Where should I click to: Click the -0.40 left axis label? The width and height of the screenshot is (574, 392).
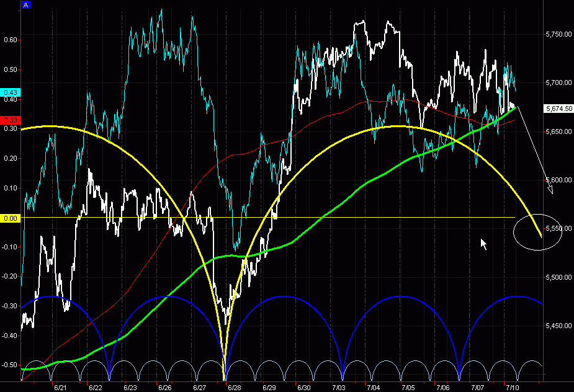coord(9,336)
